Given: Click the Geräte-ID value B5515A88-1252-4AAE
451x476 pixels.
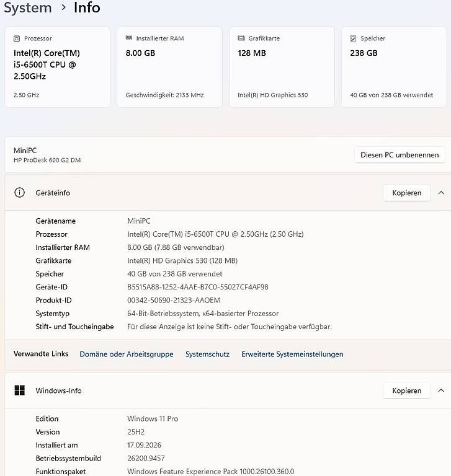Looking at the screenshot, I should click(x=197, y=287).
